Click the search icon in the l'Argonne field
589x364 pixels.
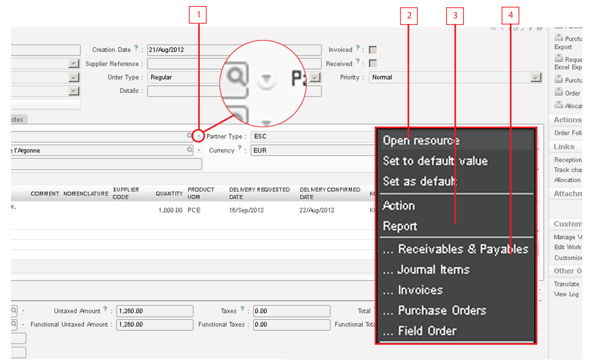[x=190, y=150]
